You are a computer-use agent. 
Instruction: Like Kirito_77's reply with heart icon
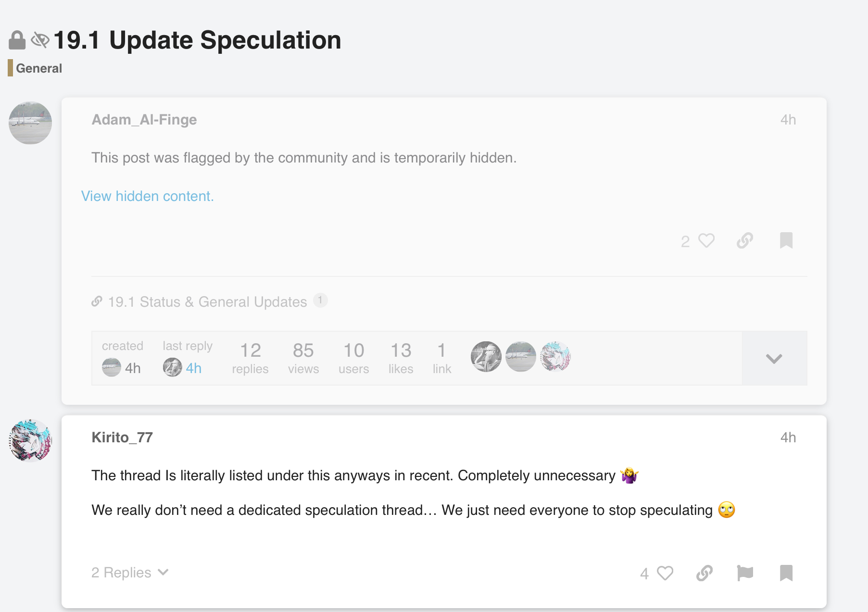pyautogui.click(x=665, y=573)
